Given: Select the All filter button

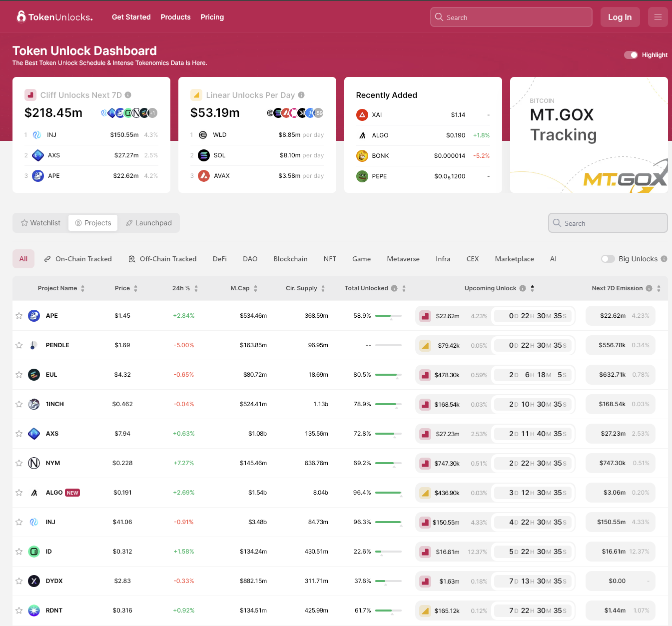Looking at the screenshot, I should click(x=23, y=259).
